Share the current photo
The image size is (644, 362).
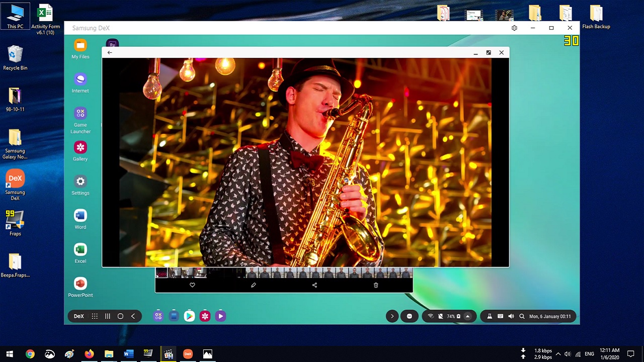314,285
